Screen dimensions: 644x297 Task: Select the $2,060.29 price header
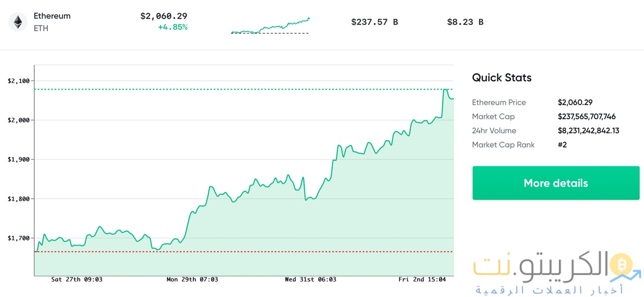pos(164,16)
